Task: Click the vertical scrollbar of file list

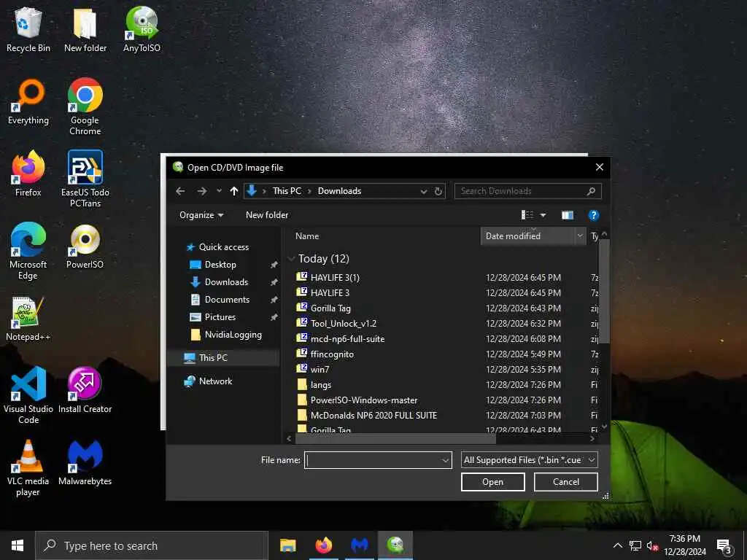Action: 604,290
